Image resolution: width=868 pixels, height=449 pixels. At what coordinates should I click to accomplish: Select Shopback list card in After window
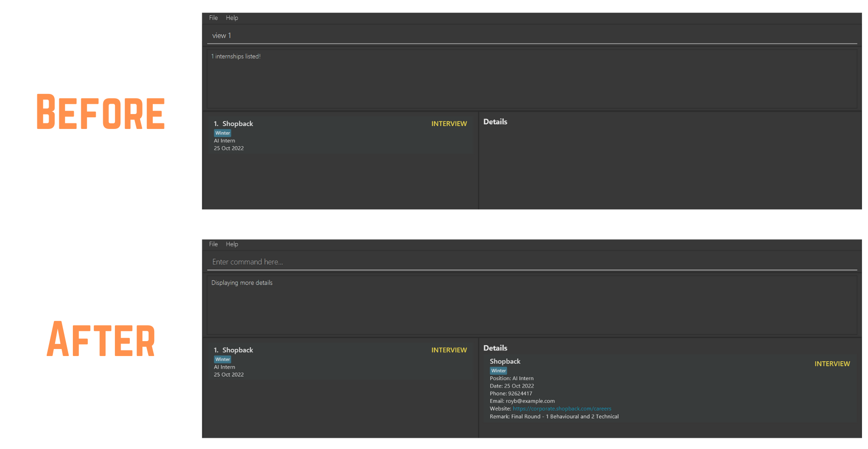coord(340,362)
